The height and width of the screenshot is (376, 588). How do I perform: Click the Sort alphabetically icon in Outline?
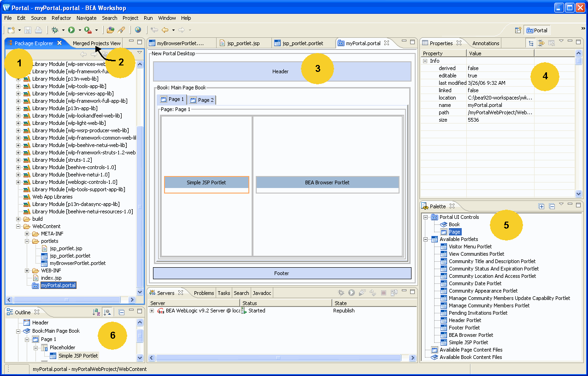click(x=97, y=312)
